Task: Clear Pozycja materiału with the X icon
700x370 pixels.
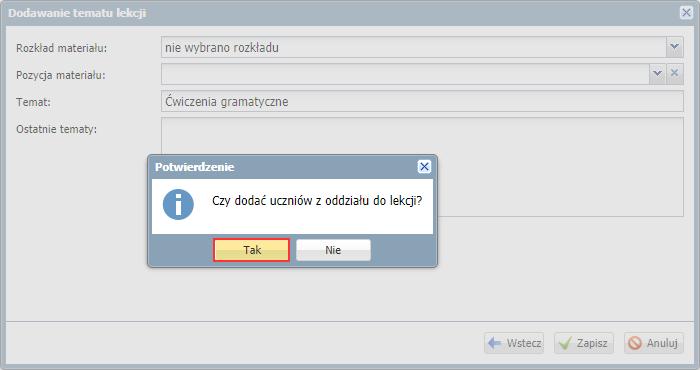Action: pos(675,74)
